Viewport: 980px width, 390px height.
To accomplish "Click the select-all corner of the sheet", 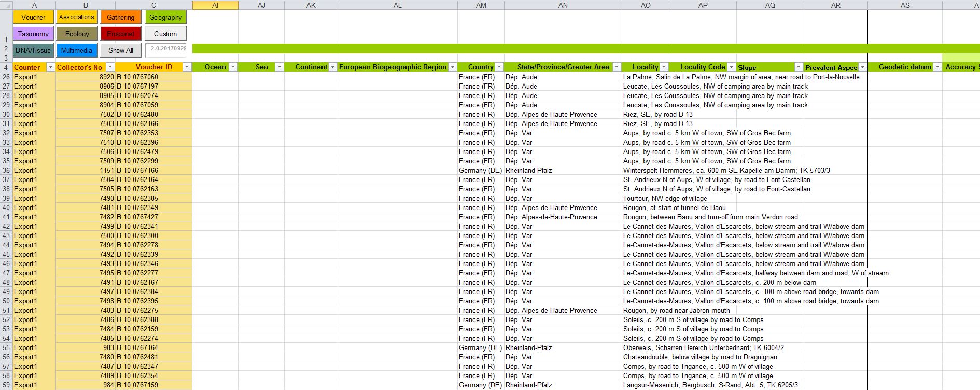I will (x=6, y=5).
